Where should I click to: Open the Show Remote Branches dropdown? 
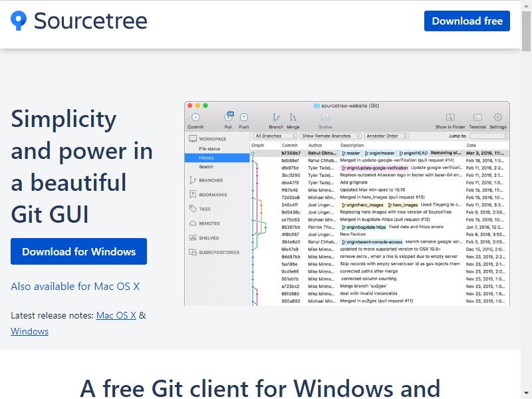pos(330,136)
